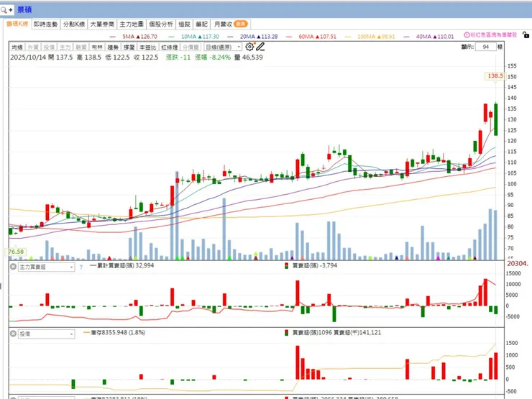The height and width of the screenshot is (399, 532).
Task: Click the 量 46,539 volume value
Action: coord(249,58)
